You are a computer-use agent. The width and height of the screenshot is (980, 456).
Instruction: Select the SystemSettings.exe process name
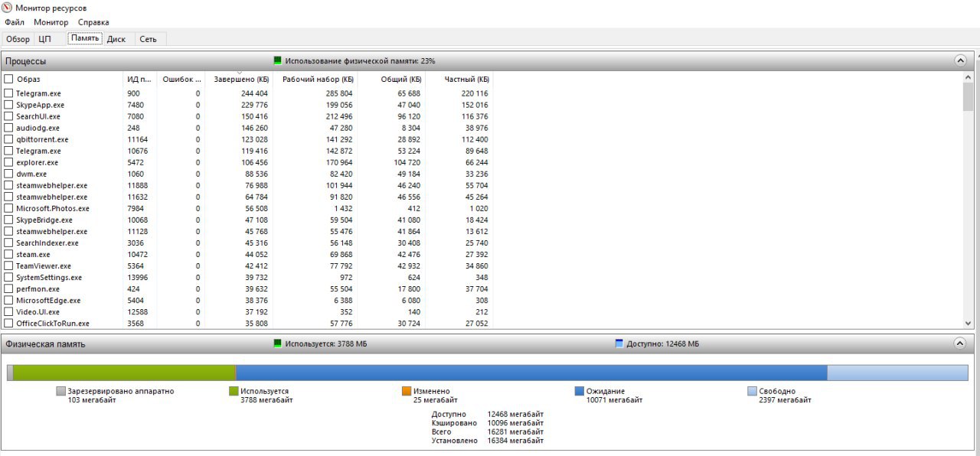[49, 277]
